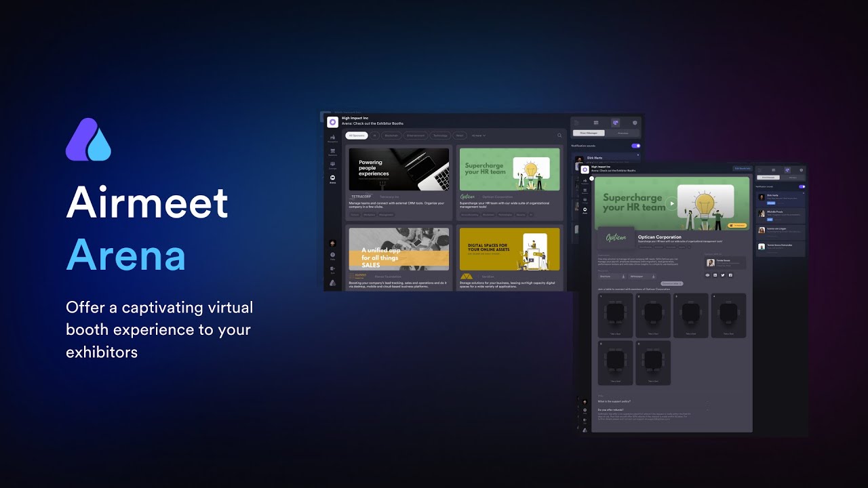The width and height of the screenshot is (868, 488).
Task: Play the Supercharge your HR team video
Action: coord(671,203)
